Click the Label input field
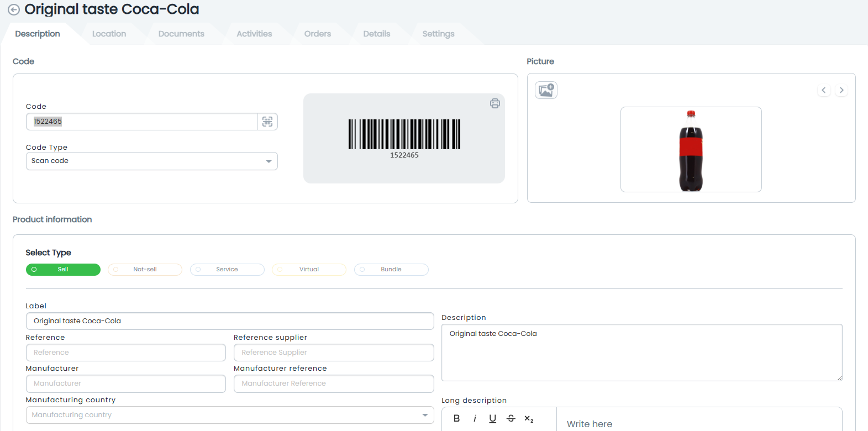Viewport: 868px width, 431px height. [230, 321]
